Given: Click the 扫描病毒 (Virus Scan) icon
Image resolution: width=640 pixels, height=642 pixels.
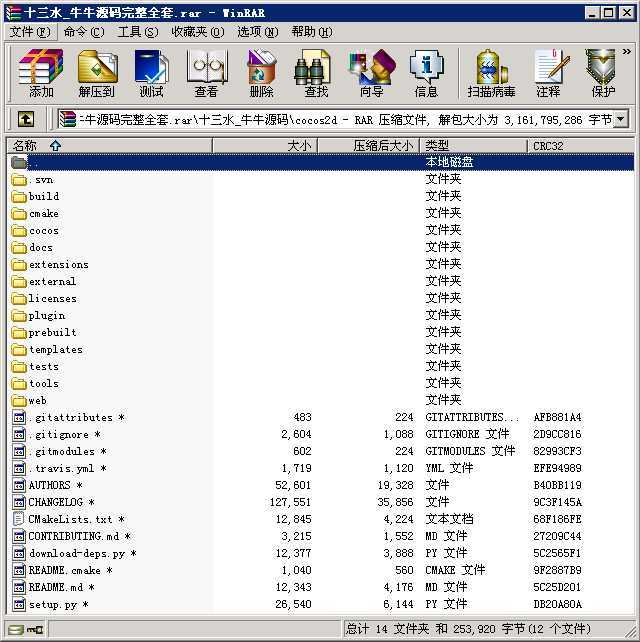Looking at the screenshot, I should 491,73.
